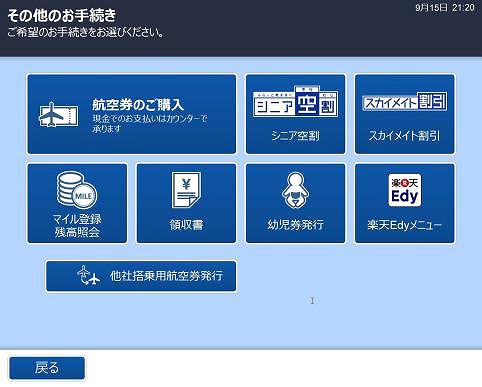Click the ご希望のお手続きをお選びください instruction
The height and width of the screenshot is (387, 482).
tap(86, 32)
